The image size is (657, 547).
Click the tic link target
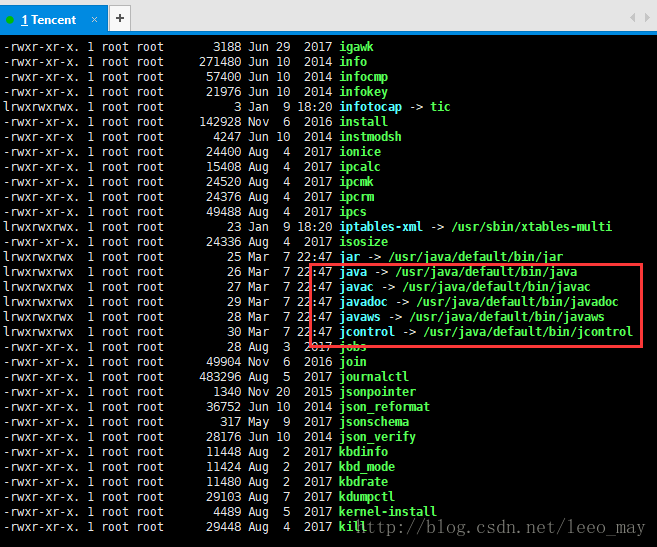click(440, 107)
